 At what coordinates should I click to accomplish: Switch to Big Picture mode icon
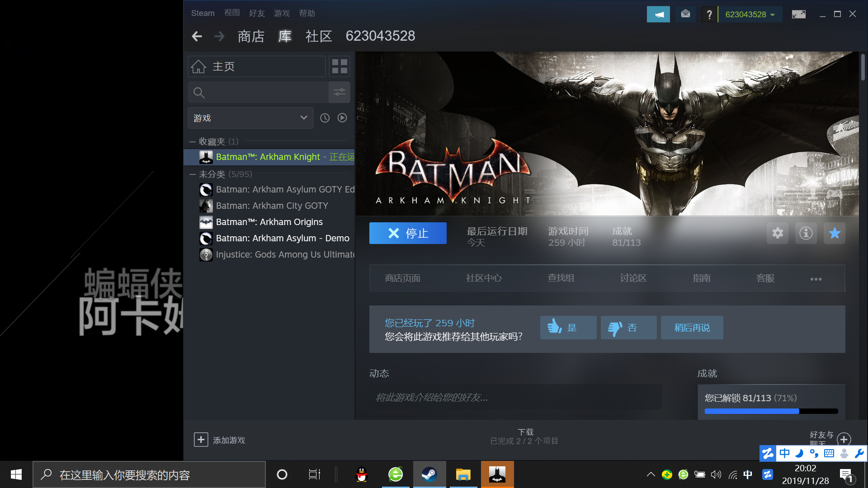coord(798,14)
